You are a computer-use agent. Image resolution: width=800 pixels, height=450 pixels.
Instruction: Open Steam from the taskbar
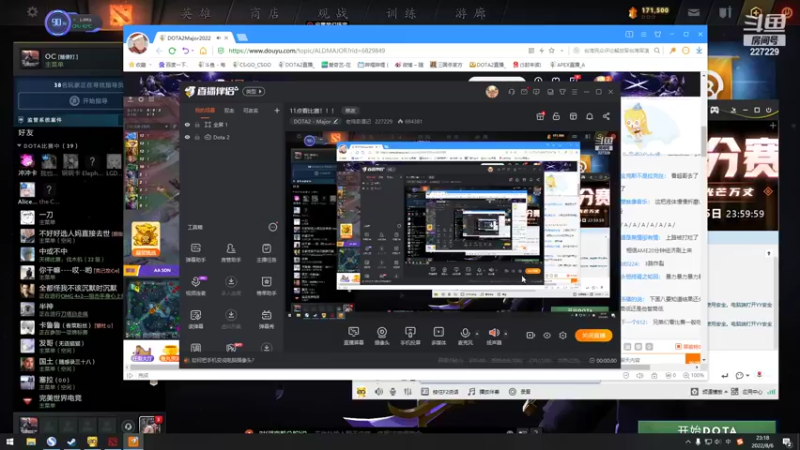(x=71, y=442)
